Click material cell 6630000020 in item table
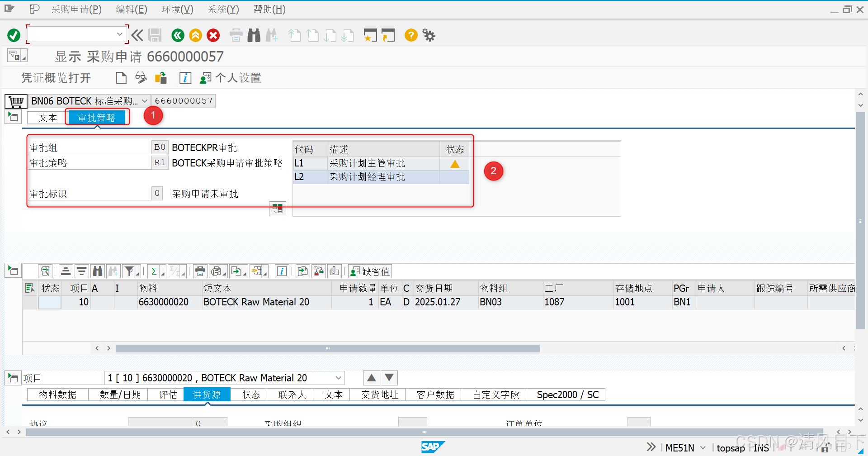The image size is (868, 456). 170,302
